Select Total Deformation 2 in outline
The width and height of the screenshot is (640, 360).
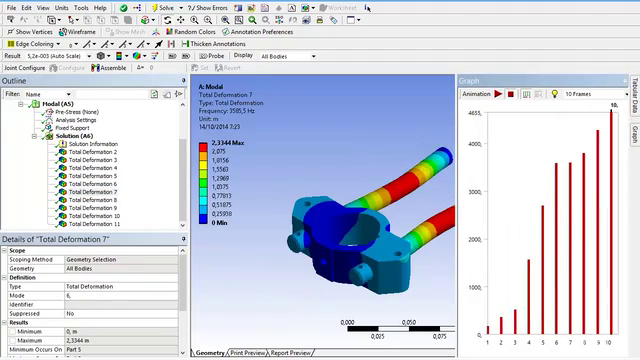(x=93, y=152)
